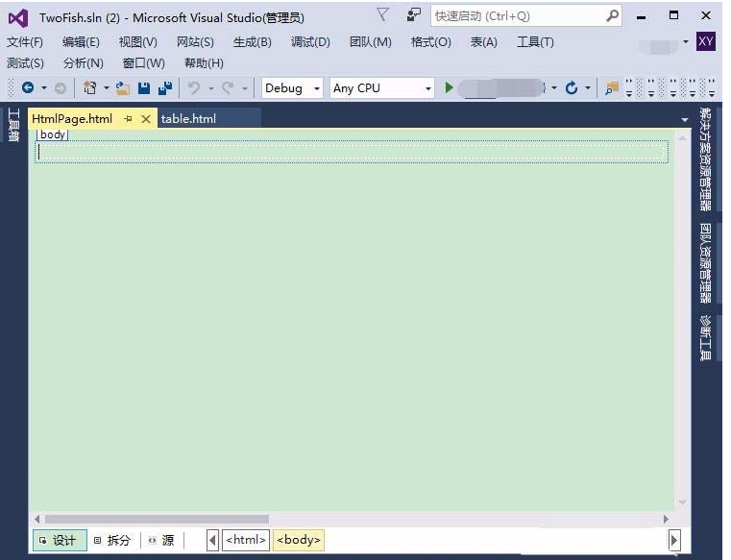Click the Save All icon
This screenshot has width=731, height=560.
pos(165,88)
